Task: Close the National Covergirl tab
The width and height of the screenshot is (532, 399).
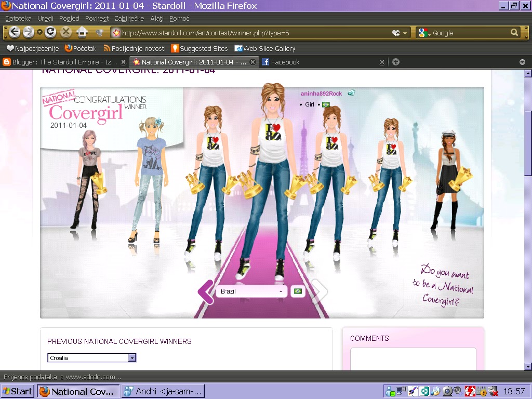Action: (x=253, y=62)
